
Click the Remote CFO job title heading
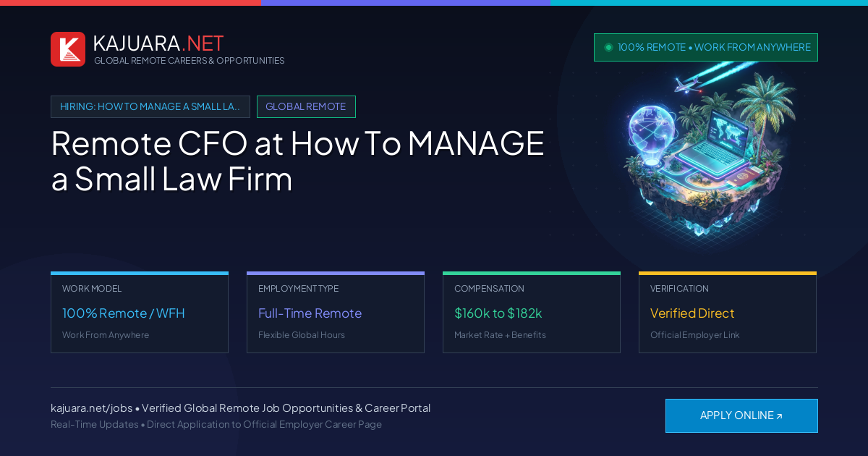[297, 161]
